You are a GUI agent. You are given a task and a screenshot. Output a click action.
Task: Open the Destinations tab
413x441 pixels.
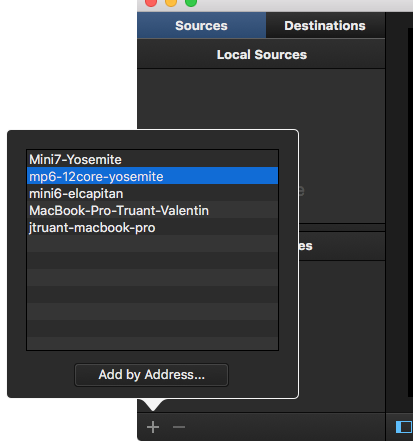[325, 26]
